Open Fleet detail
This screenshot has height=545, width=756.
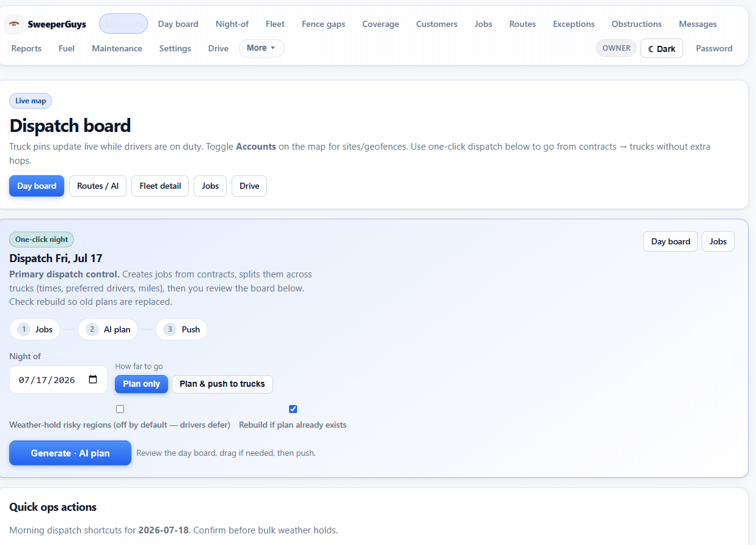[x=160, y=186]
